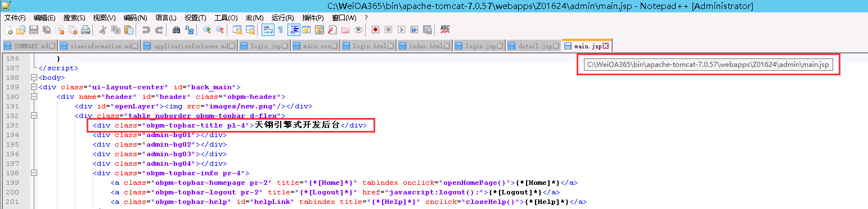Collapse the header div fold at line 190
The width and height of the screenshot is (868, 209).
coord(34,97)
